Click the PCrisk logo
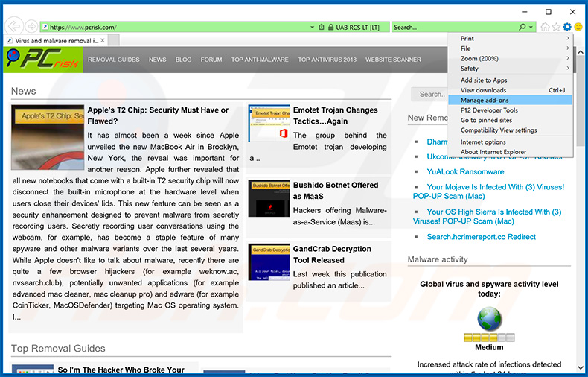Viewport: 588px width, 377px height. [43, 60]
